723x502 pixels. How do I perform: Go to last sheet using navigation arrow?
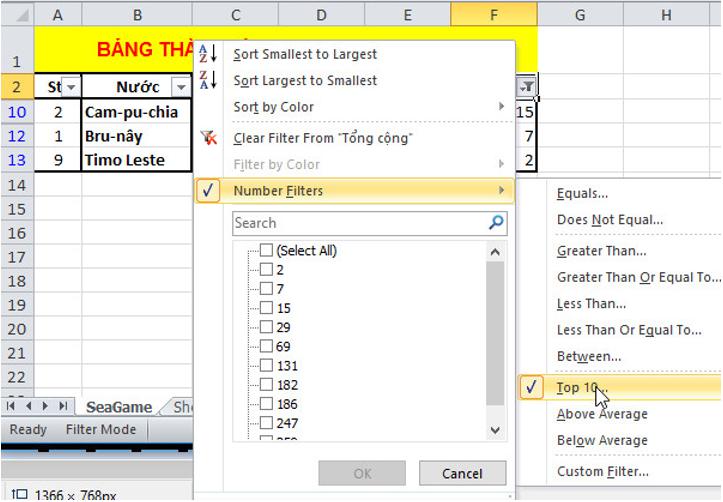64,406
